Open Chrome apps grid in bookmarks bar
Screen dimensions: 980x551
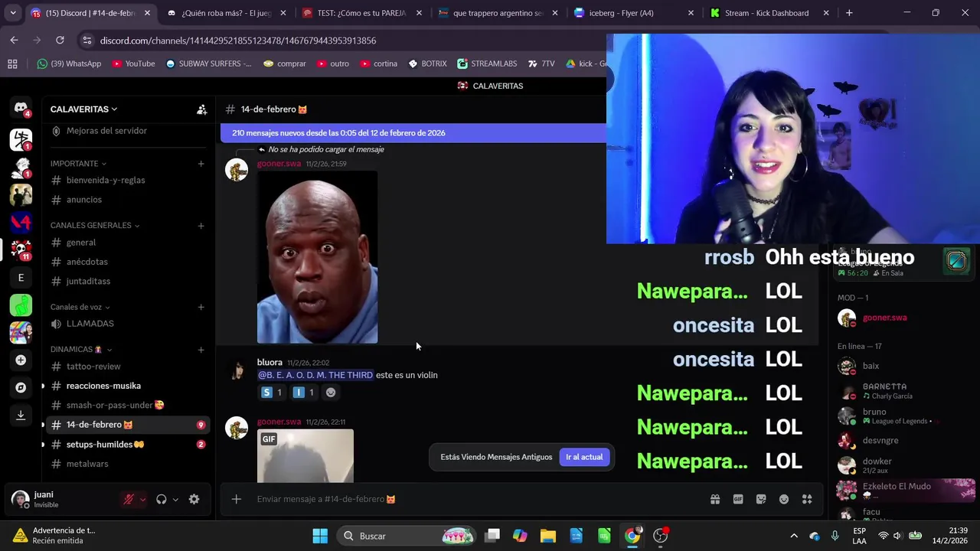coord(12,64)
